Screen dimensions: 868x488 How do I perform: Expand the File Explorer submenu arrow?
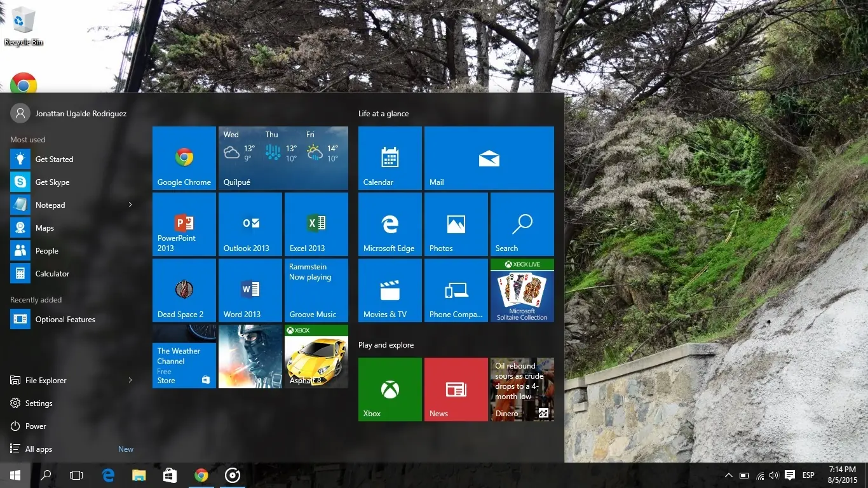coord(130,380)
